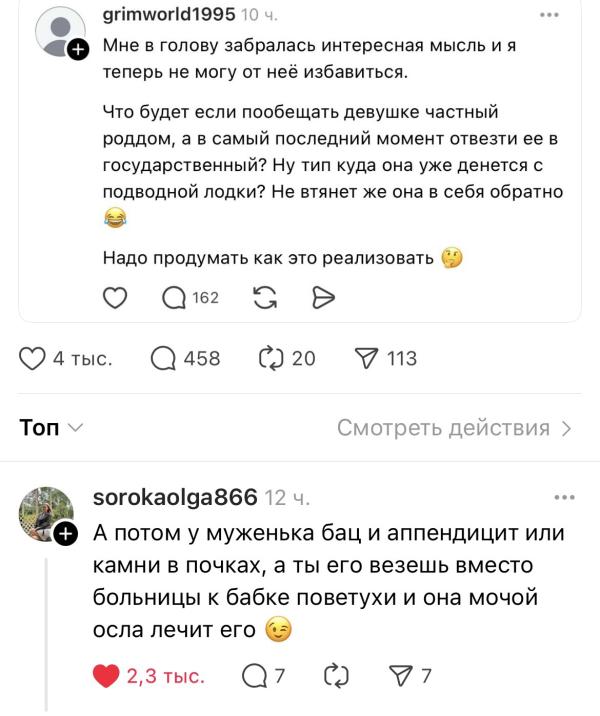Open sorokaolga866 profile by username
600x716 pixels.
click(175, 497)
